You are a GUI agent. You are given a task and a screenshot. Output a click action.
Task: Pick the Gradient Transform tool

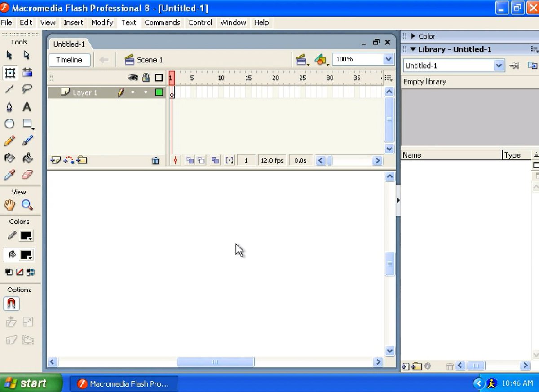[27, 72]
